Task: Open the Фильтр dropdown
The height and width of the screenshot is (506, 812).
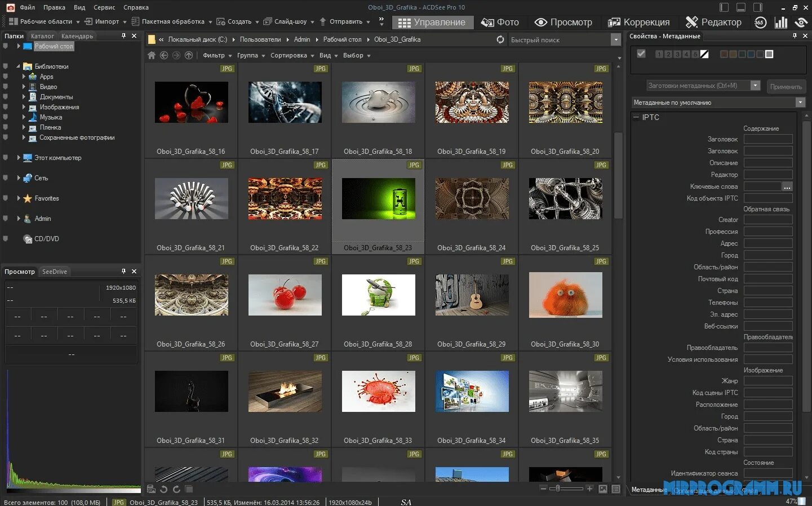Action: click(x=217, y=55)
